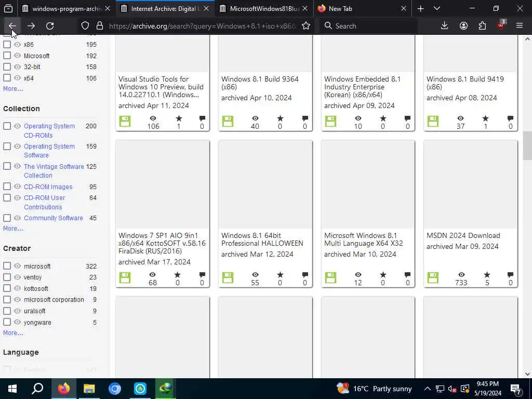Open the Firefox hamburger application menu
Screen dimensions: 532x399
[x=520, y=26]
